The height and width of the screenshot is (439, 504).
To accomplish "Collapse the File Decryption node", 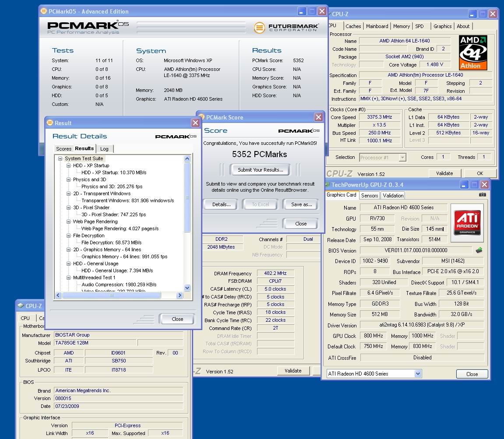I will point(68,235).
